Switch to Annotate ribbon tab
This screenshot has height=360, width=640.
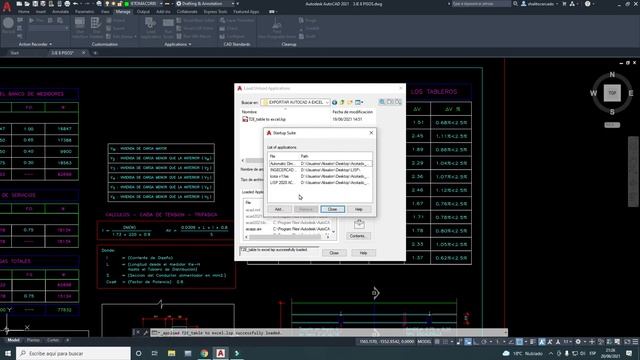60,12
